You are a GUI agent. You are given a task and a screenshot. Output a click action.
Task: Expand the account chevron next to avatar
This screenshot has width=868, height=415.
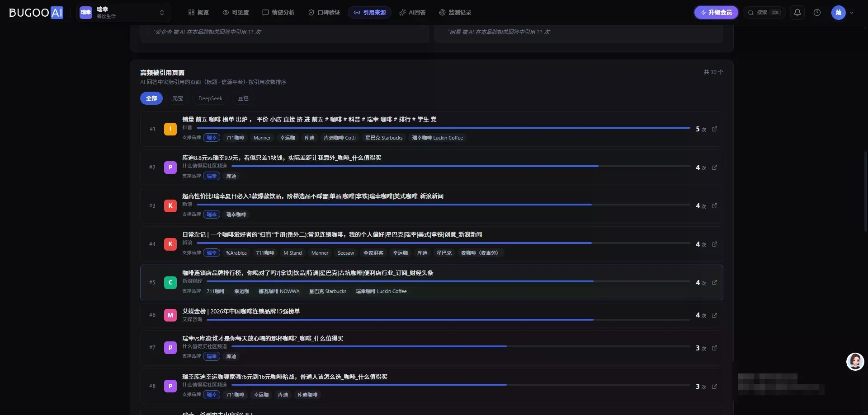852,13
